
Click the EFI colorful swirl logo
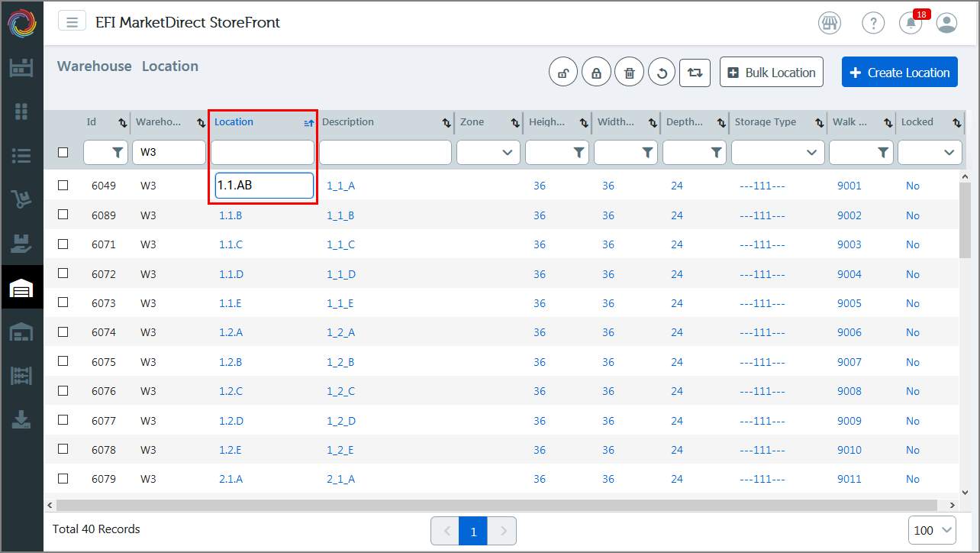coord(22,22)
